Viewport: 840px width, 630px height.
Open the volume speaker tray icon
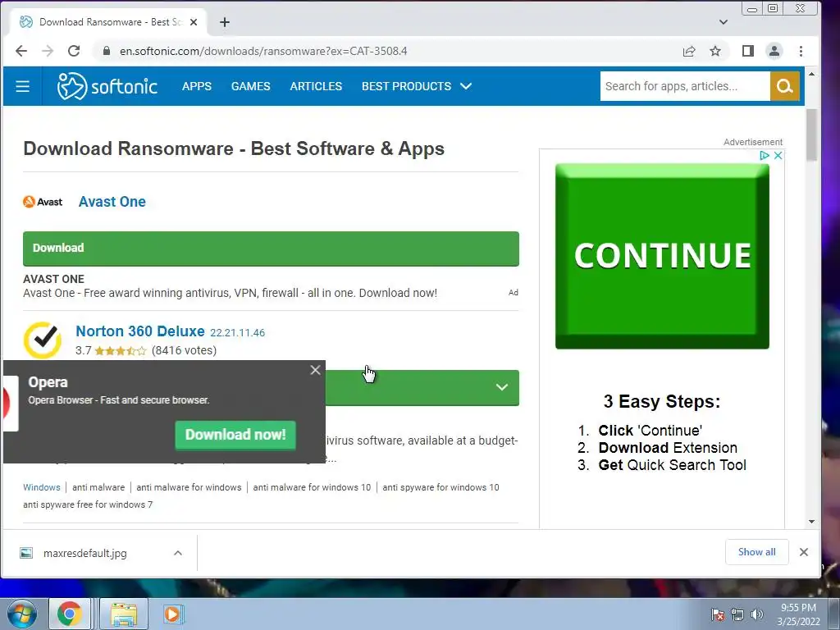pyautogui.click(x=757, y=615)
